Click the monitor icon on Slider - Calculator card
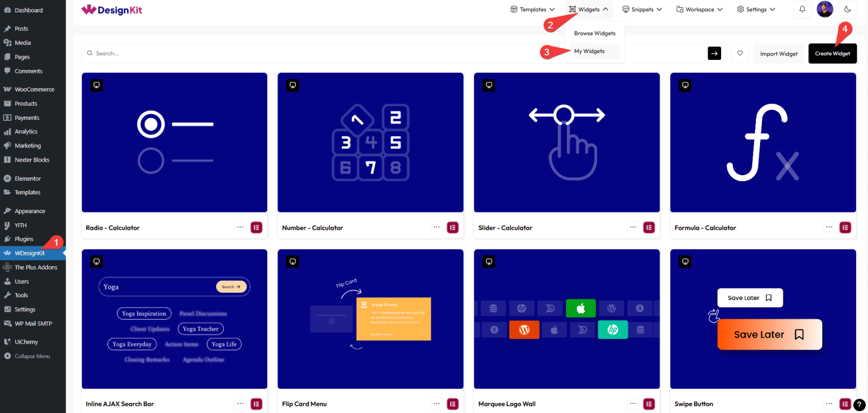The image size is (868, 413). click(x=488, y=85)
